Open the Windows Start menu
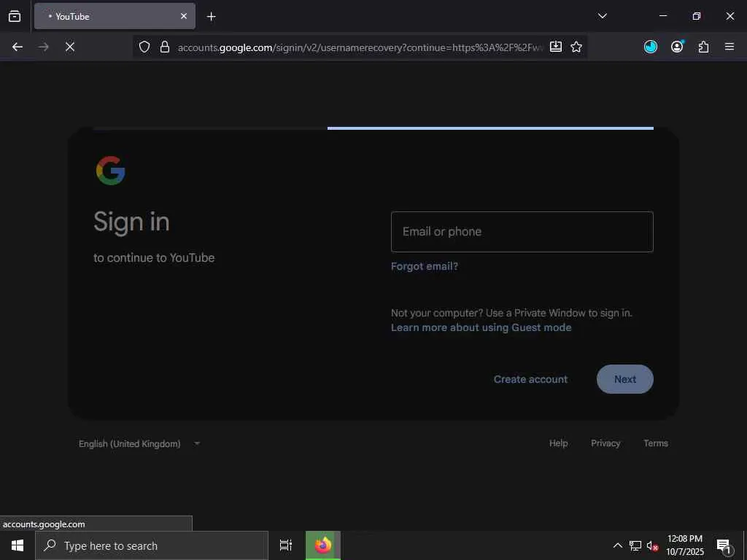 (18, 545)
